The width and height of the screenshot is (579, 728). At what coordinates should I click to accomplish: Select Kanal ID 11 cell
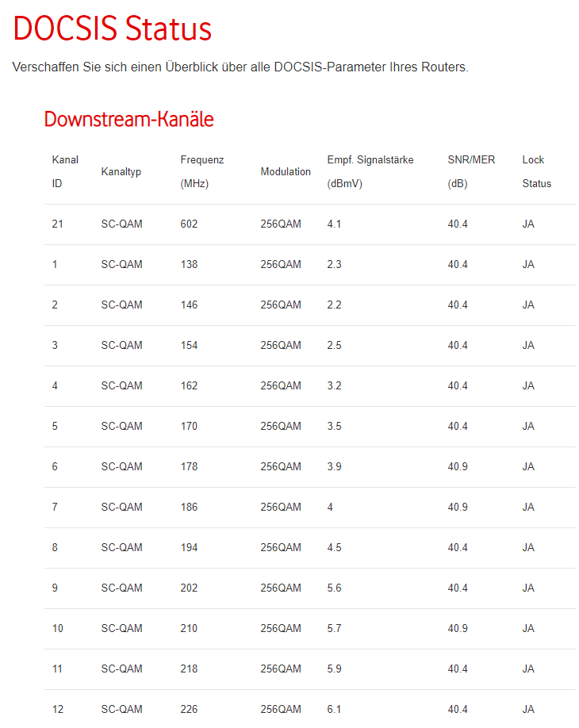click(58, 668)
